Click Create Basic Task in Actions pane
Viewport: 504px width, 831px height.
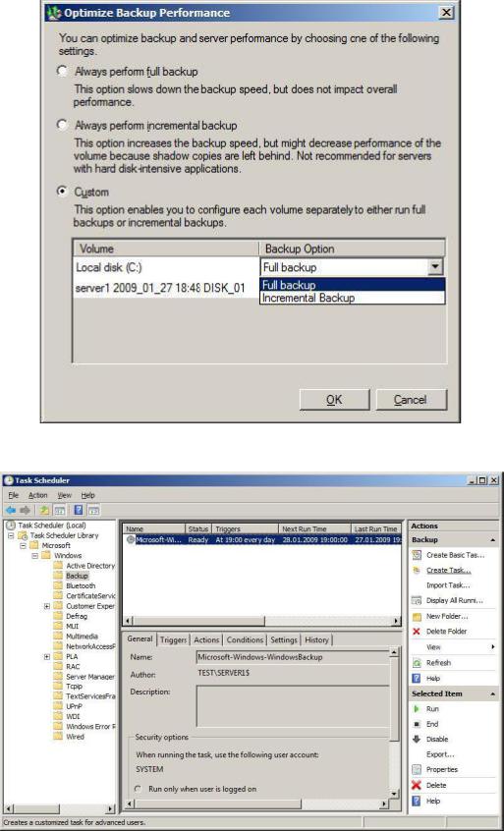click(x=455, y=555)
